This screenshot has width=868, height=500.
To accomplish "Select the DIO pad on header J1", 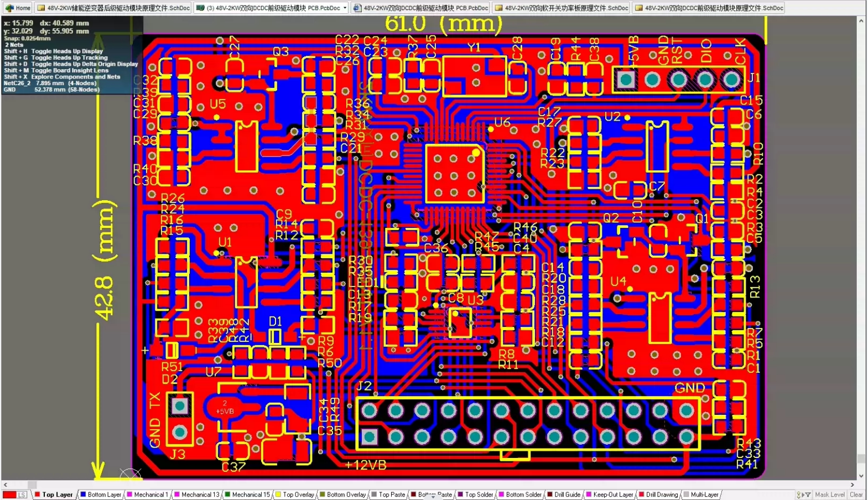I will (705, 80).
